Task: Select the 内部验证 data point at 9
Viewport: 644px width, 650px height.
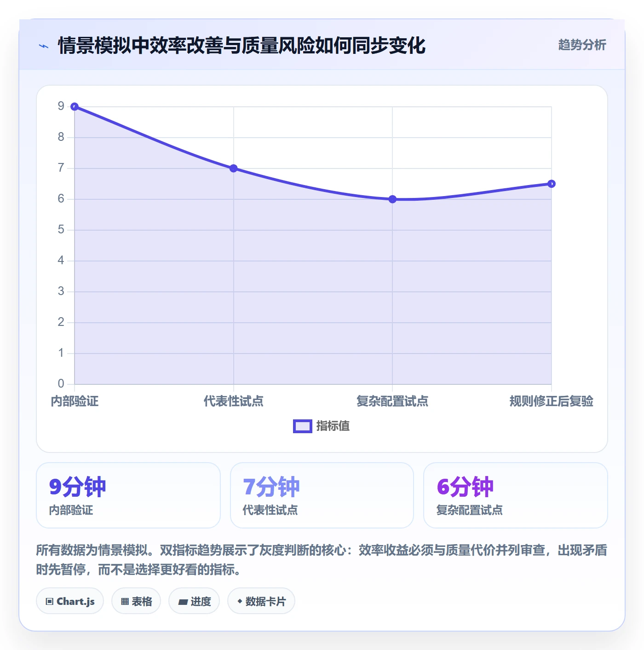Action: [75, 107]
